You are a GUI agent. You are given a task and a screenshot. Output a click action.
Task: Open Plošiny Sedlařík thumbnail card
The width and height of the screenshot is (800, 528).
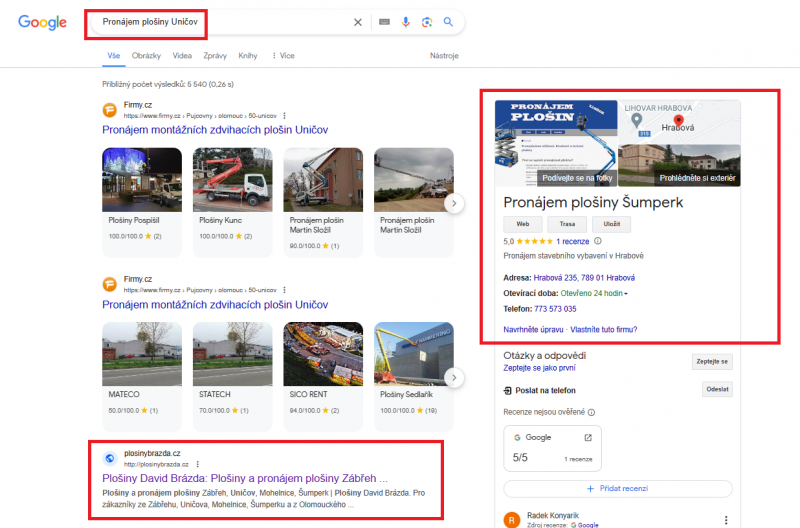pos(414,376)
